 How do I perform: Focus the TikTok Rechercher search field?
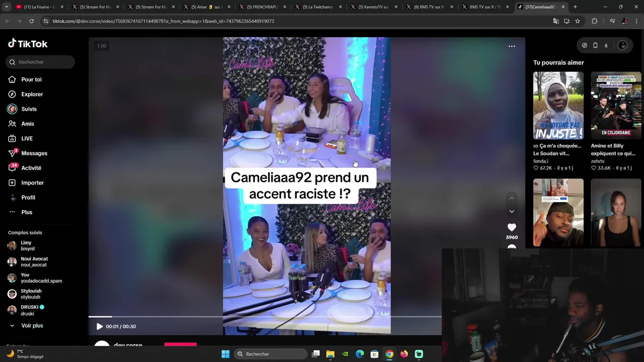click(x=40, y=62)
